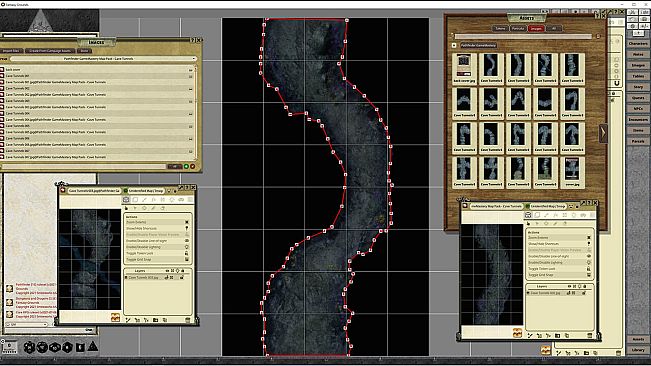
Task: Open Quests in the sidebar
Action: point(638,98)
